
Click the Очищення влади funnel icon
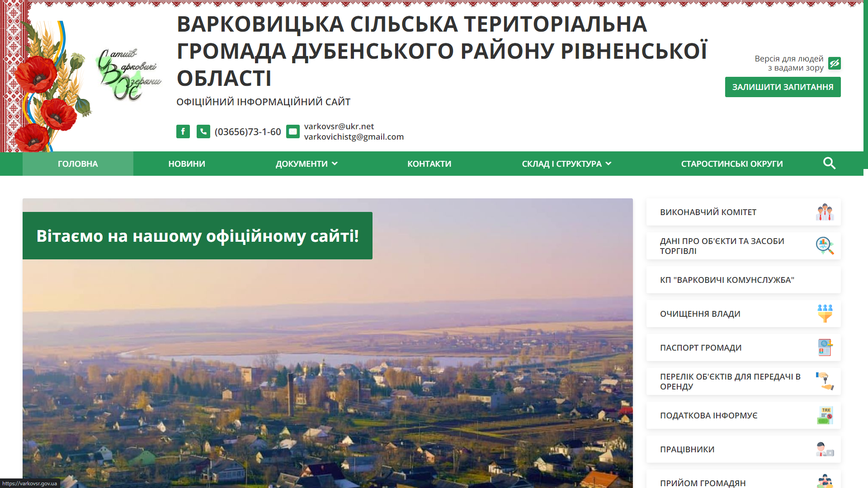(x=825, y=314)
